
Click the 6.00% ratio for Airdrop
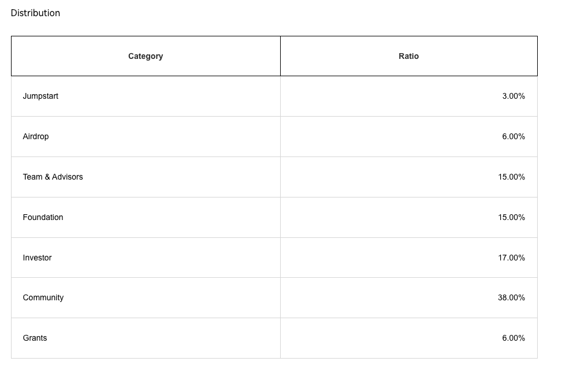(513, 136)
